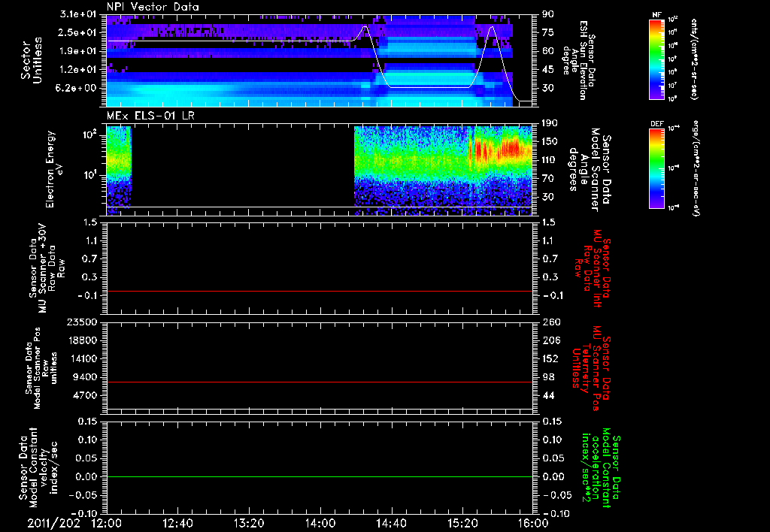Click the red high-flux region in electron spectrogram

tap(512, 148)
